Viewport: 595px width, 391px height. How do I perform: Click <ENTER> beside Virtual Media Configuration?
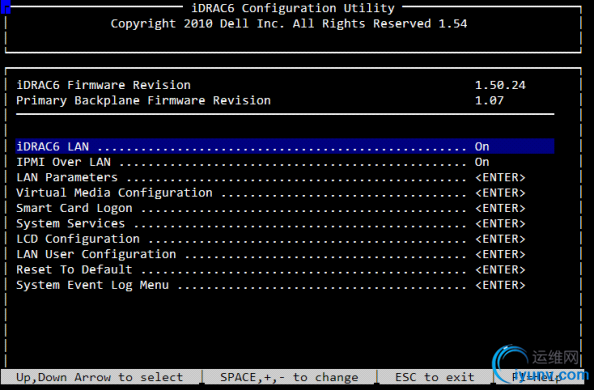pos(500,193)
